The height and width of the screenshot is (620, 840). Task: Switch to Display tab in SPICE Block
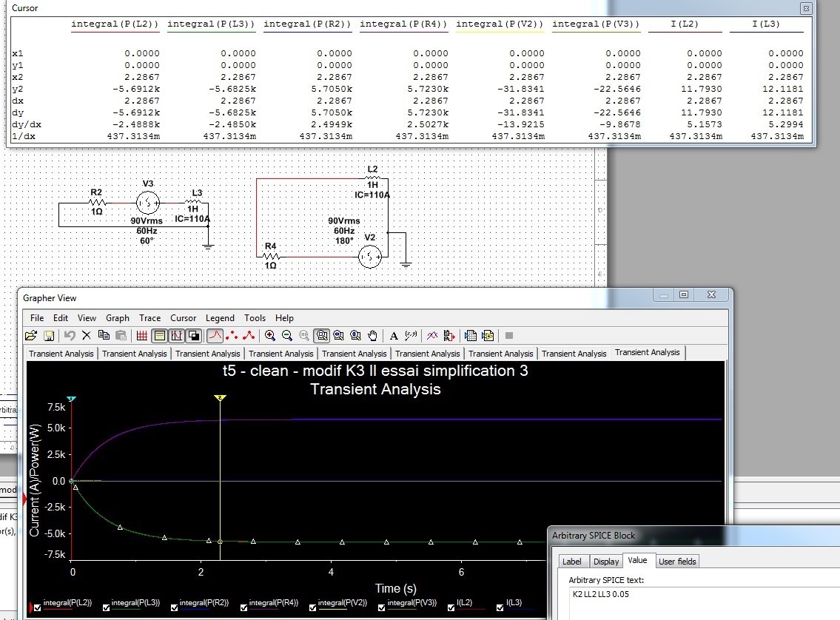(606, 561)
